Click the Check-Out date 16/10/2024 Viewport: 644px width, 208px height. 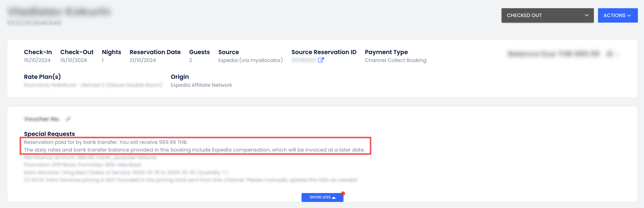tap(73, 60)
